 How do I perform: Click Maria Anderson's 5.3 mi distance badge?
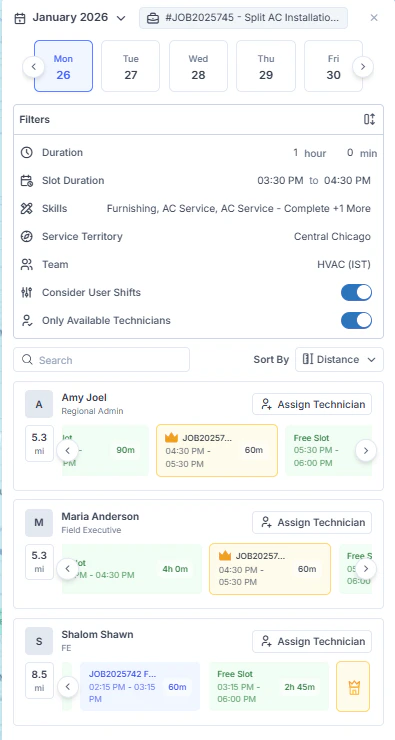tap(39, 562)
